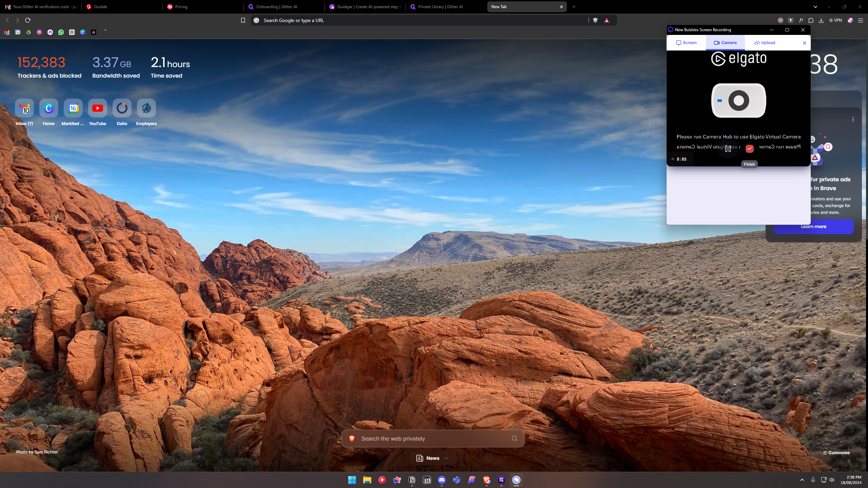Open the Downloads toolbar icon

click(x=821, y=20)
